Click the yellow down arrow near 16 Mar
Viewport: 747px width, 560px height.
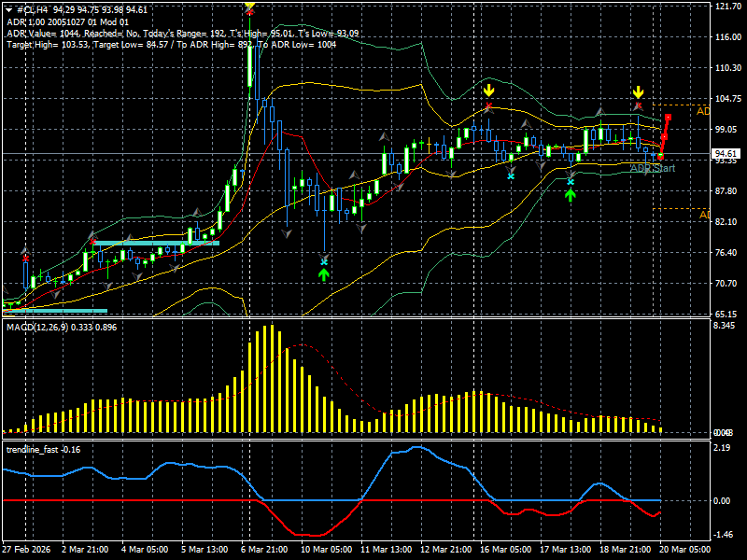point(488,91)
